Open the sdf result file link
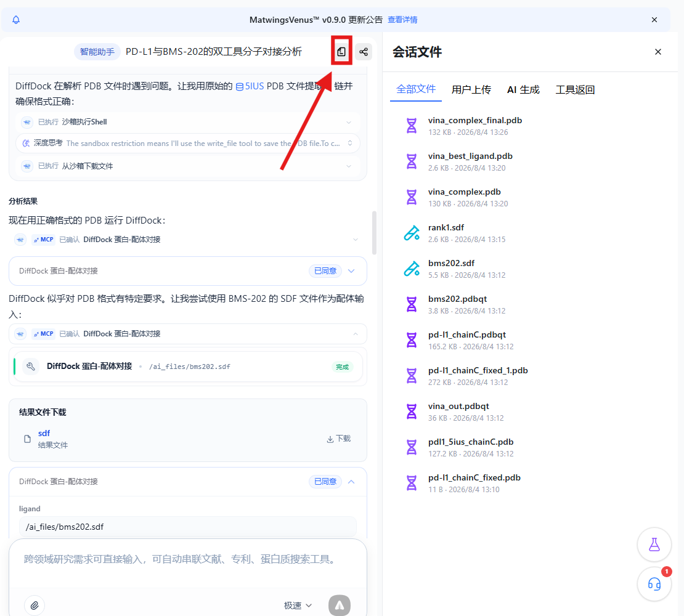Image resolution: width=684 pixels, height=616 pixels. [x=44, y=433]
